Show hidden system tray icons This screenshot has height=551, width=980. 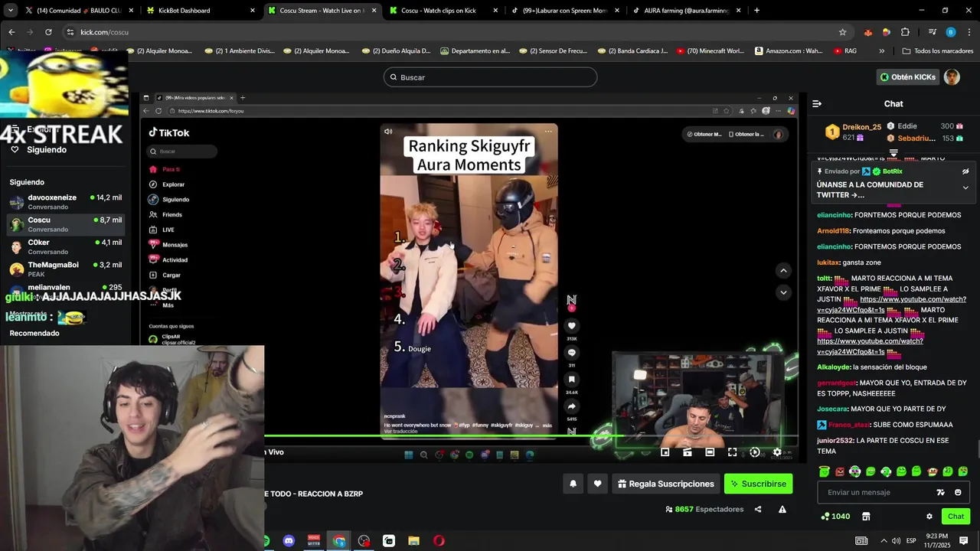click(x=884, y=540)
